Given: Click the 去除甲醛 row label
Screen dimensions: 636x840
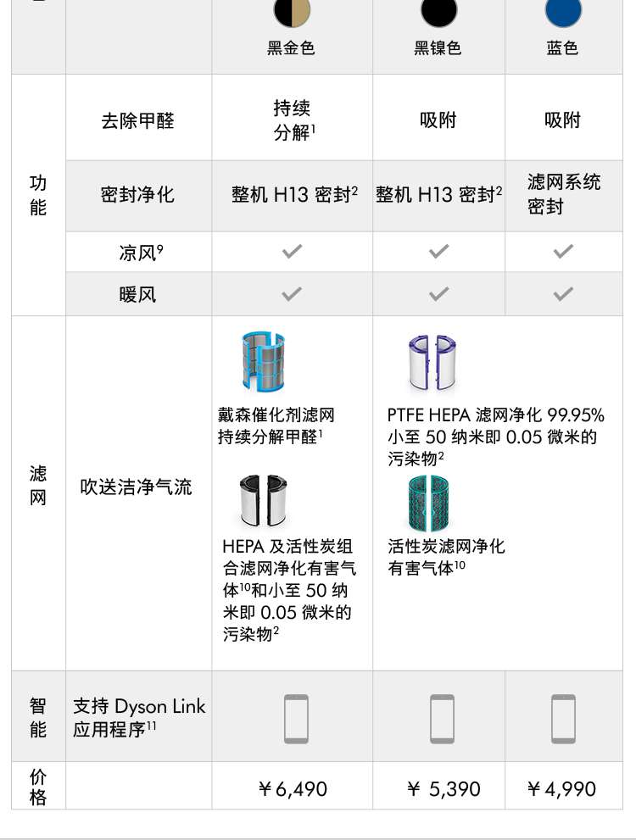Looking at the screenshot, I should click(x=137, y=120).
